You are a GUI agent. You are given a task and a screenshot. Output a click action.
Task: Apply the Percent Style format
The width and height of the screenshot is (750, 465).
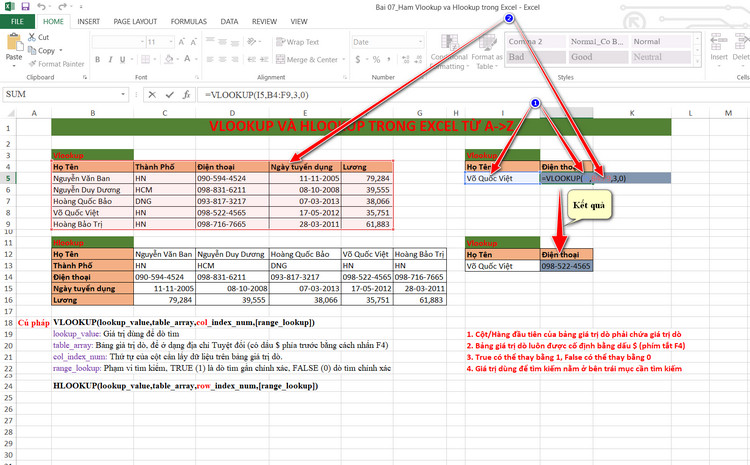coord(376,59)
